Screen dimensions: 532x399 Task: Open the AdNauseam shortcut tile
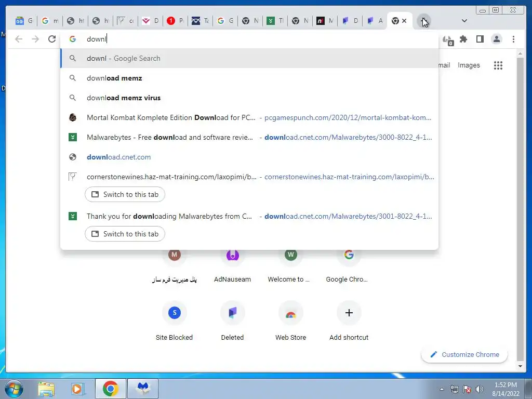point(232,267)
